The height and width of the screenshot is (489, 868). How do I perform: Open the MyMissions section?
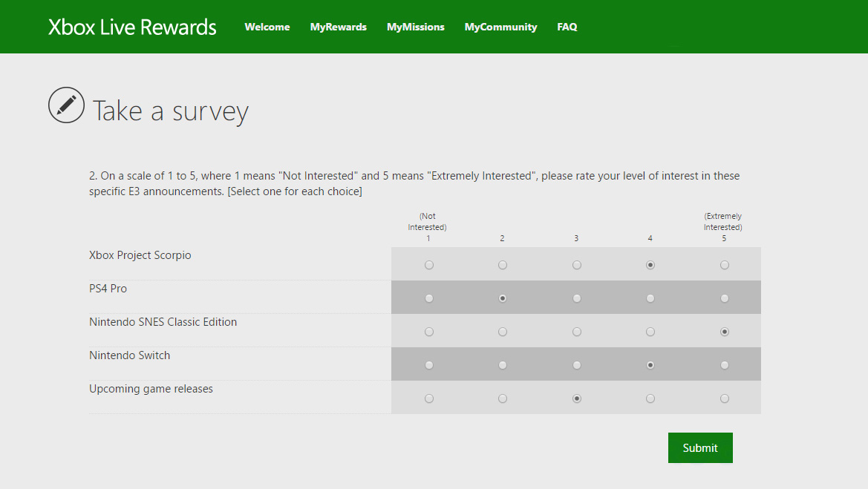[x=416, y=27]
